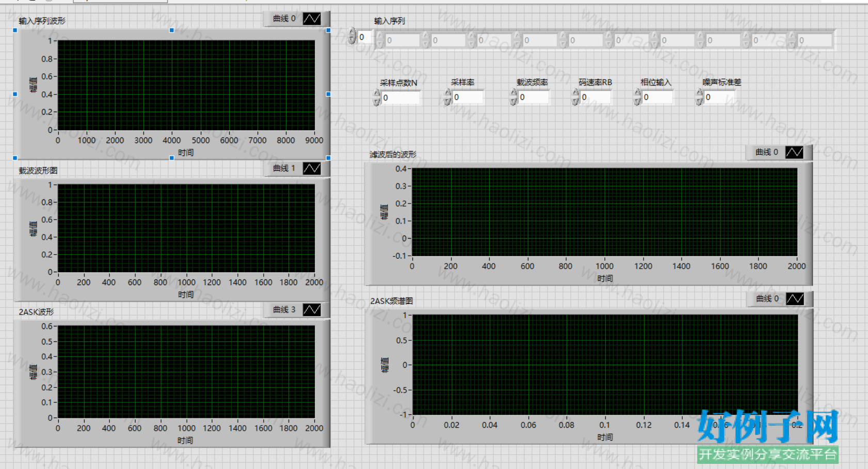Select the 0.14 x-axis value of 2ASK频谱图

coord(682,425)
